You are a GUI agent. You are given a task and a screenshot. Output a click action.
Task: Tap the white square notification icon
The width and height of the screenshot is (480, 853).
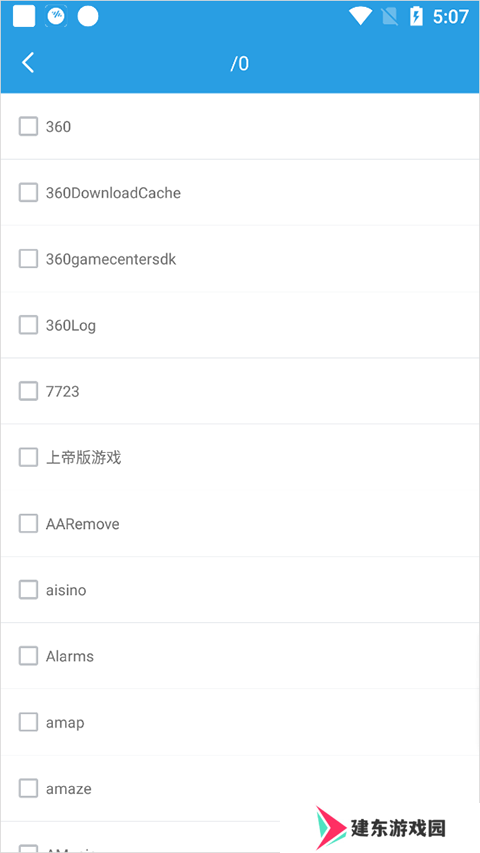(x=24, y=16)
